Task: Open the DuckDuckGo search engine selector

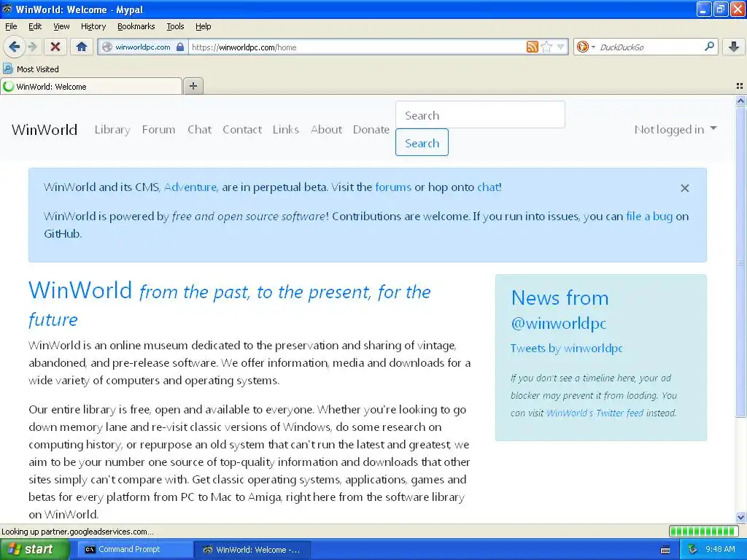Action: click(x=586, y=47)
